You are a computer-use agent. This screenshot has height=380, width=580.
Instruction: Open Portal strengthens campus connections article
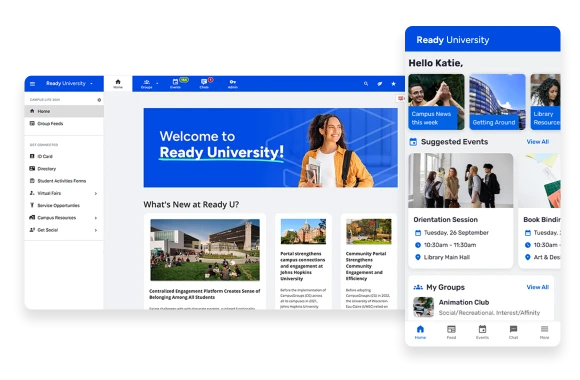(302, 266)
